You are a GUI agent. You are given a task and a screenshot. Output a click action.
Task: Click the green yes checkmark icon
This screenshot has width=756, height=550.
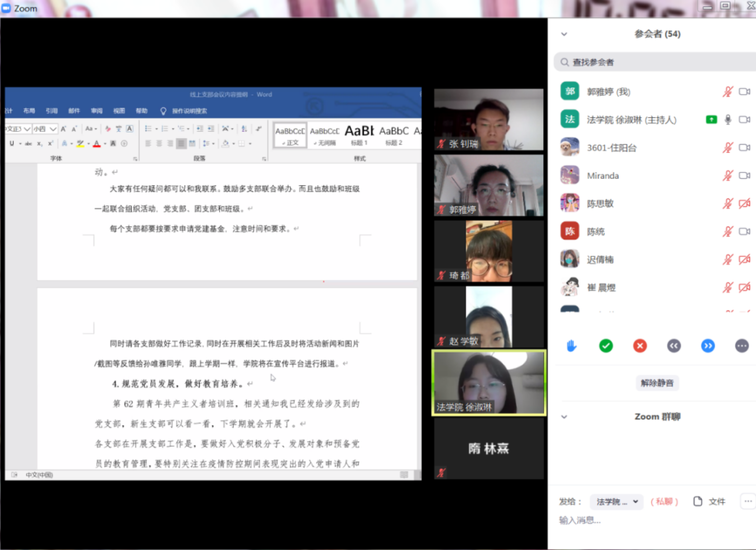tap(606, 346)
